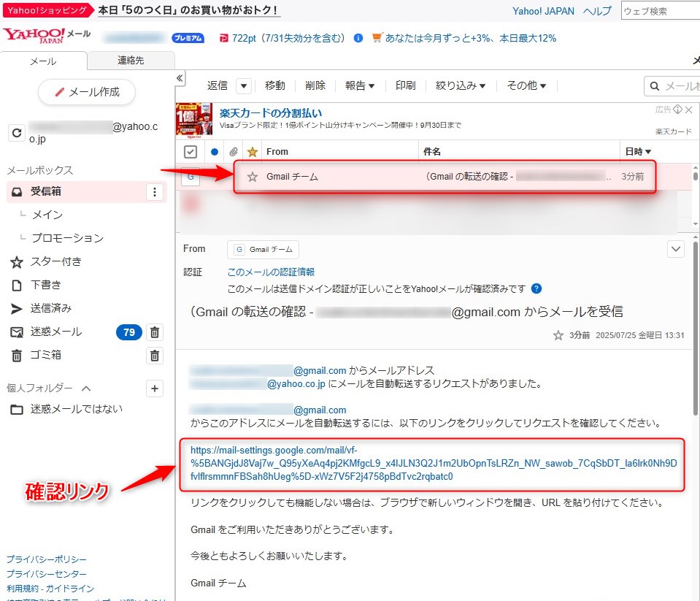Open the プライバシーポリシー link
Screen dimensions: 700x601
coord(47,559)
